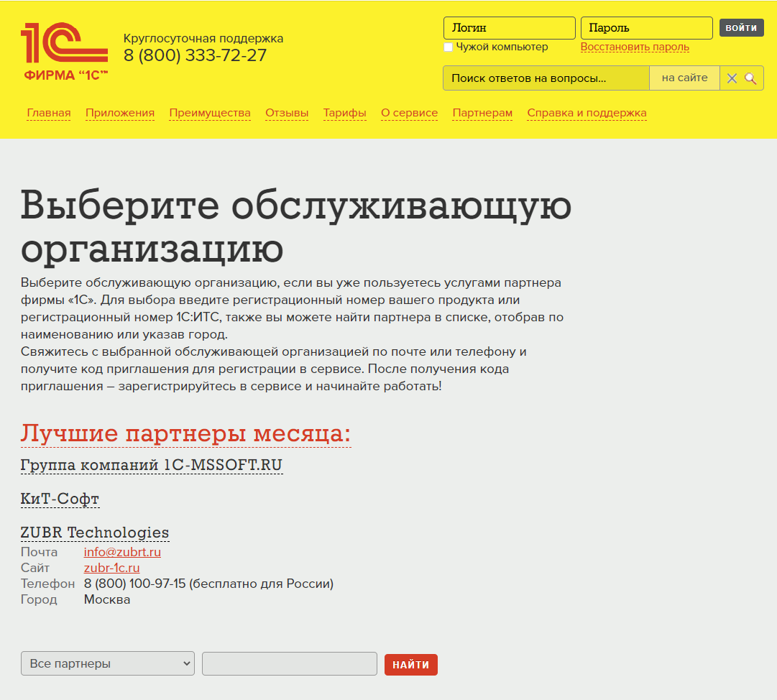
Task: Open the 'Преимущества' menu item
Action: pos(210,113)
